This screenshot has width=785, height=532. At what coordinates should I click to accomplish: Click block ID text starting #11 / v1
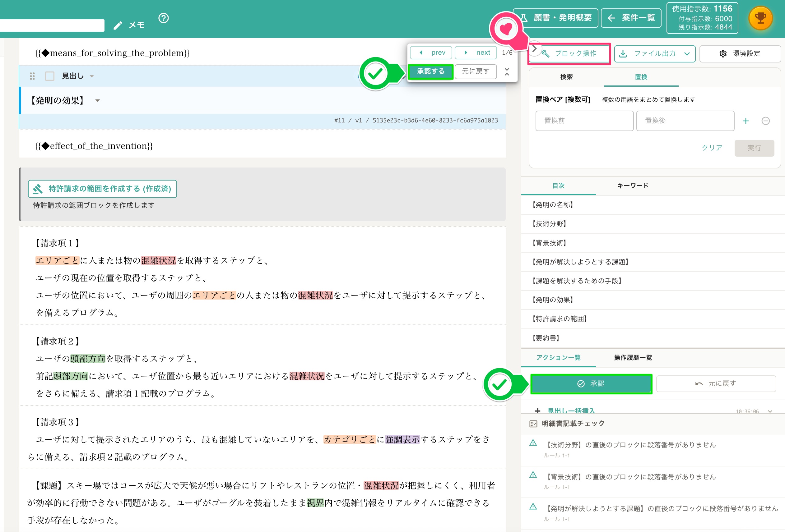click(x=416, y=121)
